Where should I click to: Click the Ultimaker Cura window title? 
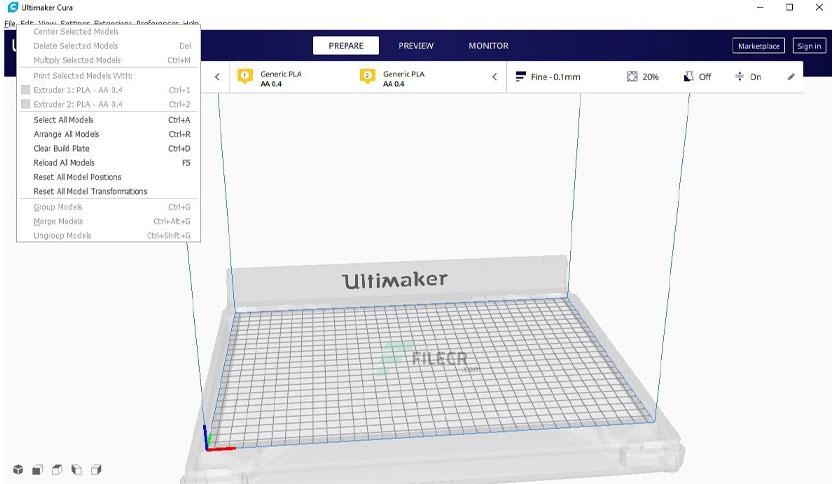coord(47,7)
